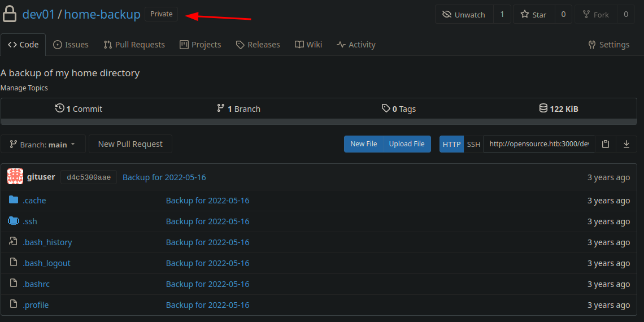Open commit hash d4c5300aae
This screenshot has height=322, width=644.
click(x=89, y=177)
